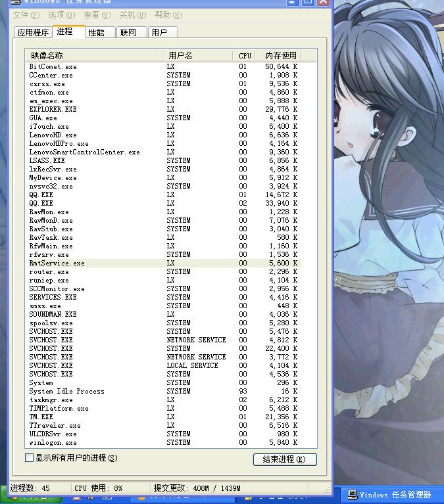
Task: Select the RfwMain.exe process
Action: point(163,246)
